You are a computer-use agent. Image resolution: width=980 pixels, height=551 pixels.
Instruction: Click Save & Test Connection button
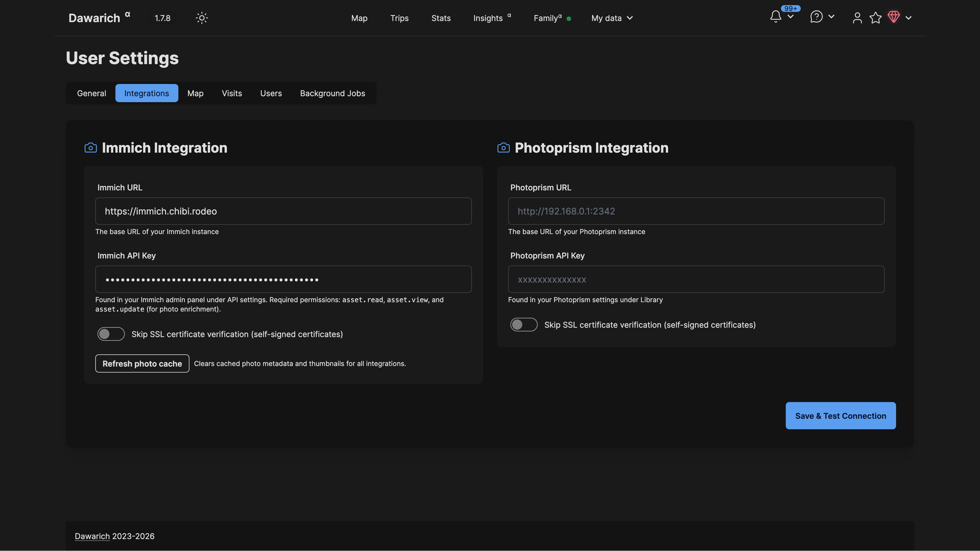pyautogui.click(x=840, y=416)
